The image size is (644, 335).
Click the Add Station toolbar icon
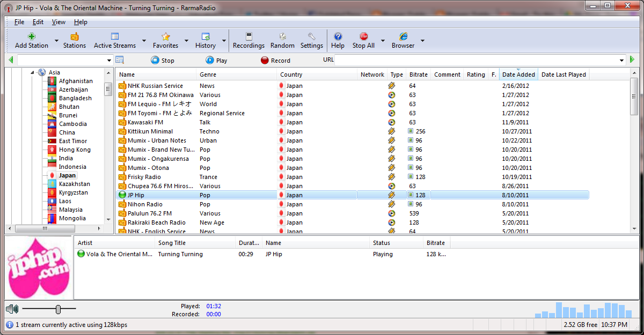32,36
